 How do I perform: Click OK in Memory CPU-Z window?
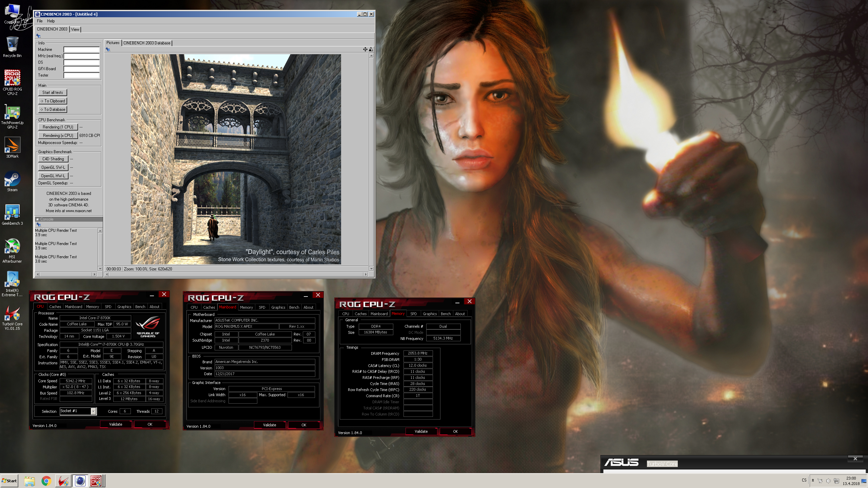tap(455, 431)
